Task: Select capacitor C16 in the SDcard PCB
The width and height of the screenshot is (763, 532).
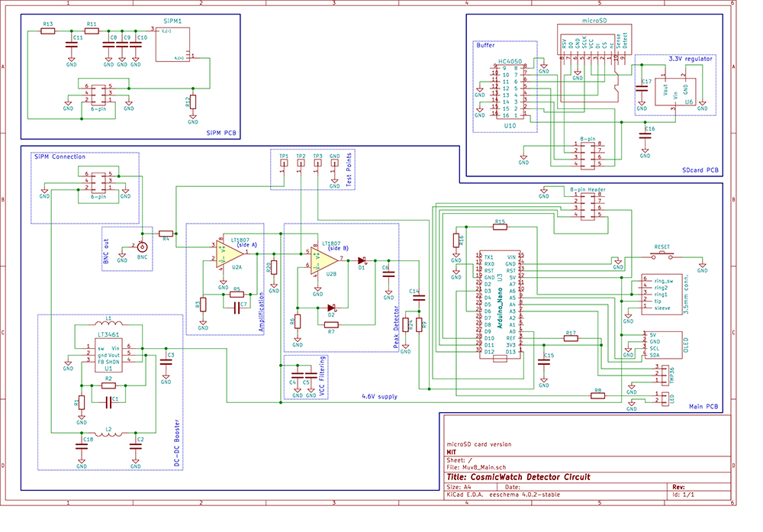Action: (645, 137)
